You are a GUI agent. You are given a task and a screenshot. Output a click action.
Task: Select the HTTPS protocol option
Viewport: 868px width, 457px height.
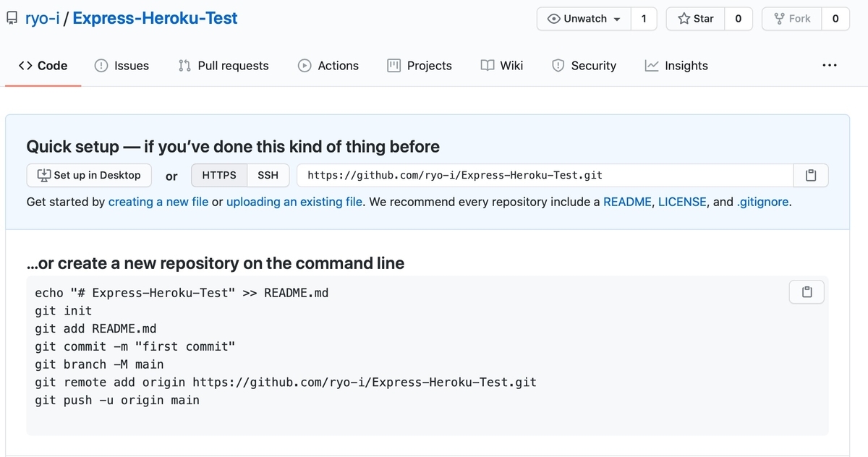coord(219,176)
